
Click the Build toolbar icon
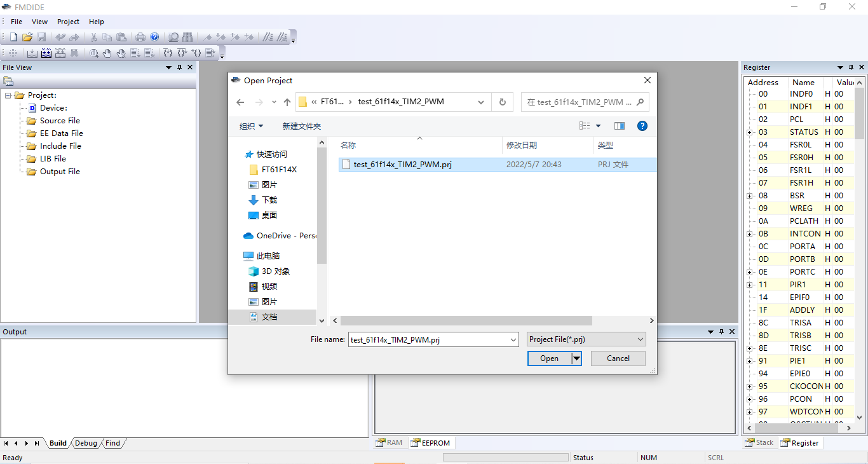tap(32, 53)
